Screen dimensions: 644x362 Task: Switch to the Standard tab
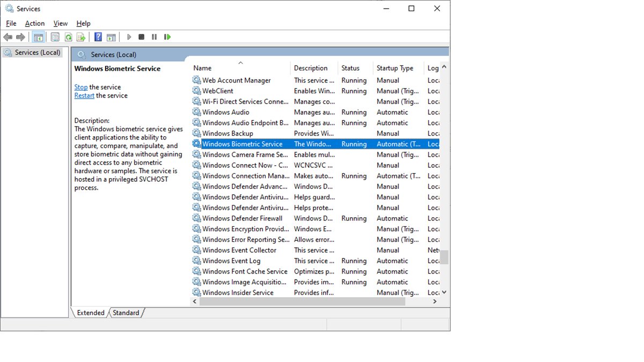(126, 313)
